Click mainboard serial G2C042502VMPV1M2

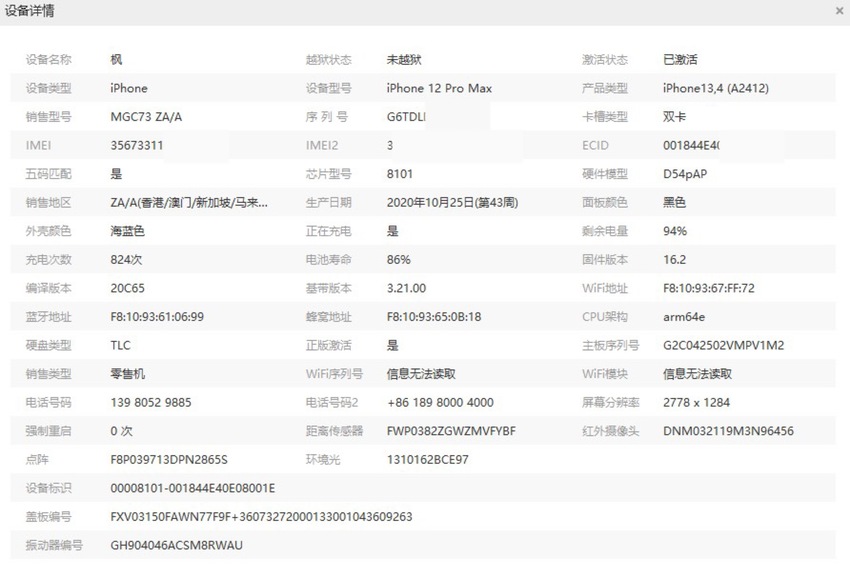point(724,346)
